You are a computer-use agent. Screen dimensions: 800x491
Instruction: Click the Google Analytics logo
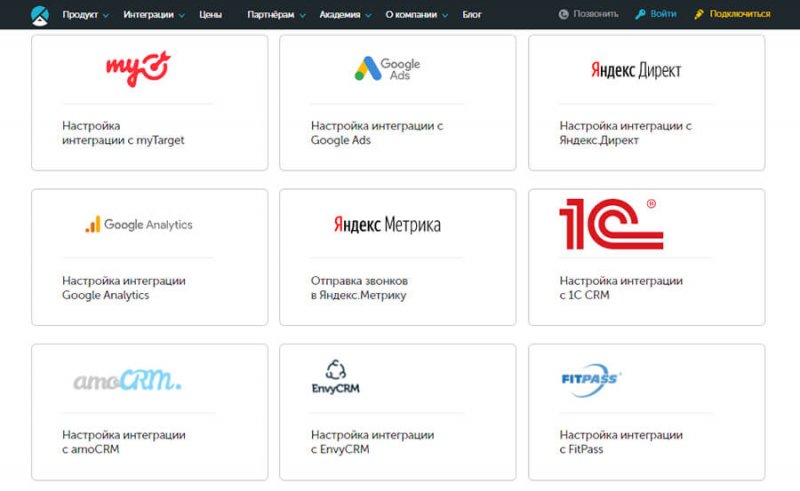pyautogui.click(x=139, y=225)
